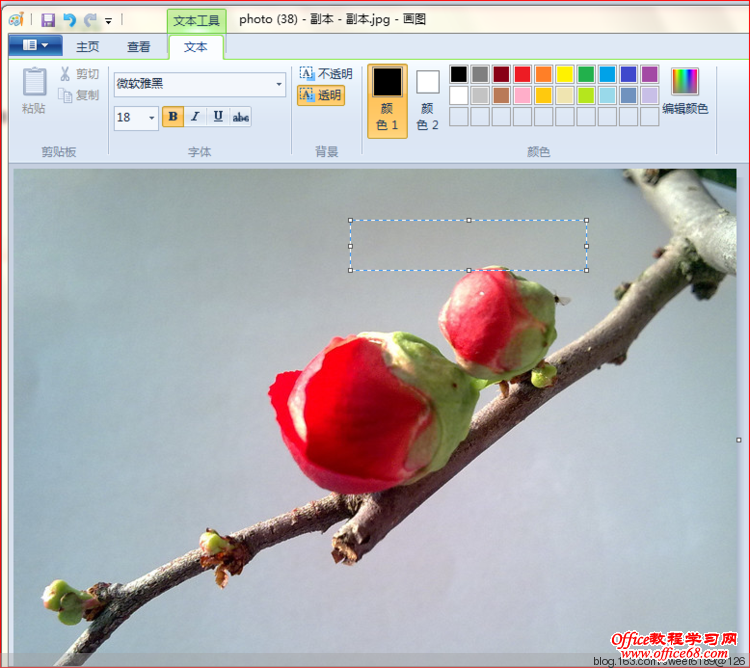Image resolution: width=750 pixels, height=668 pixels.
Task: Click the Paste (粘贴) clipboard icon
Action: (35, 83)
